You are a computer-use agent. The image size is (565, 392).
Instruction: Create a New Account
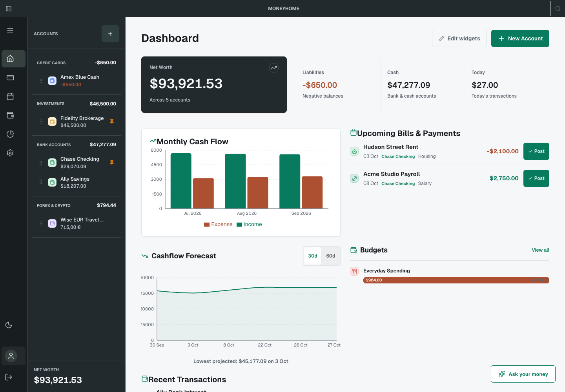(520, 38)
